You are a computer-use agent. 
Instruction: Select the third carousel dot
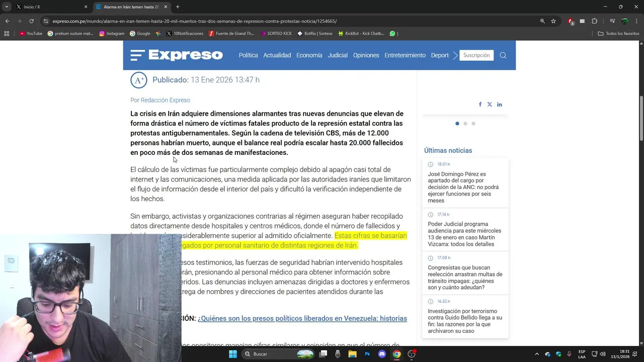point(473,124)
